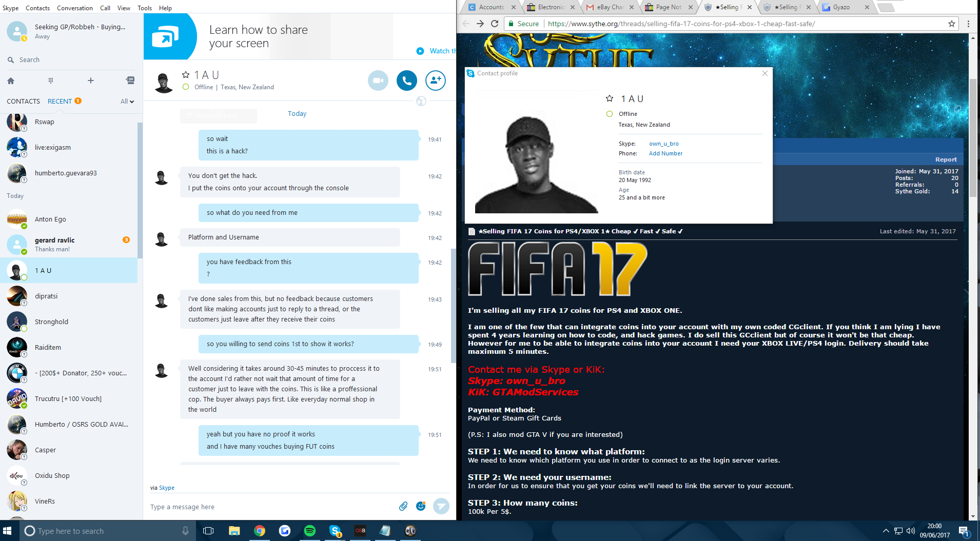The width and height of the screenshot is (980, 541).
Task: Click your own profile avatar
Action: pyautogui.click(x=17, y=31)
